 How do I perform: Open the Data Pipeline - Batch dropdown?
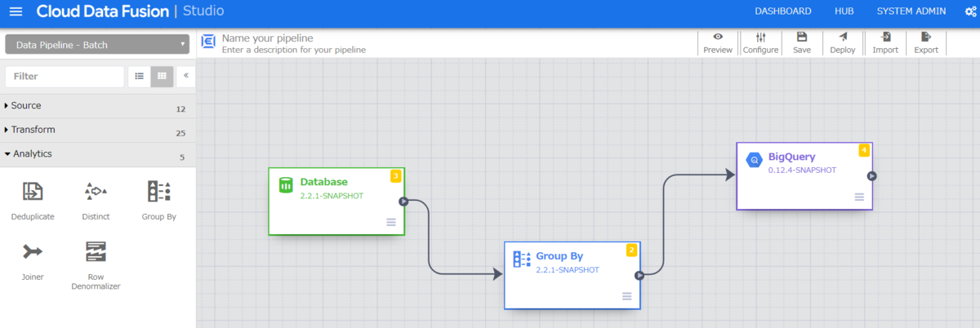tap(97, 45)
